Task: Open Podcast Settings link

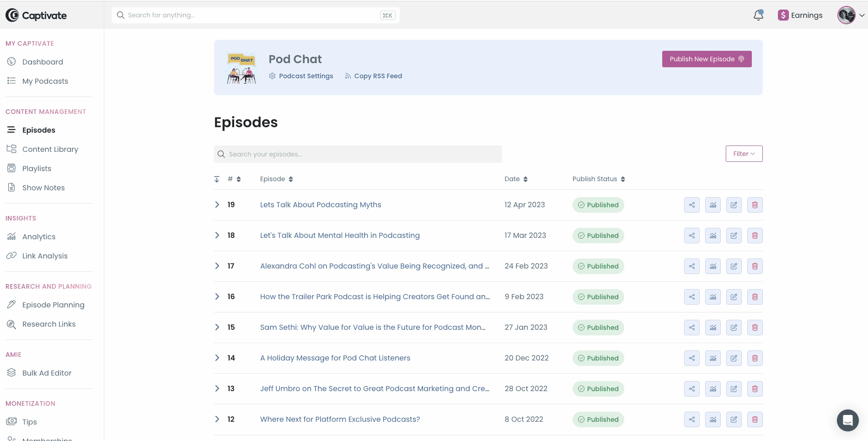Action: (301, 76)
